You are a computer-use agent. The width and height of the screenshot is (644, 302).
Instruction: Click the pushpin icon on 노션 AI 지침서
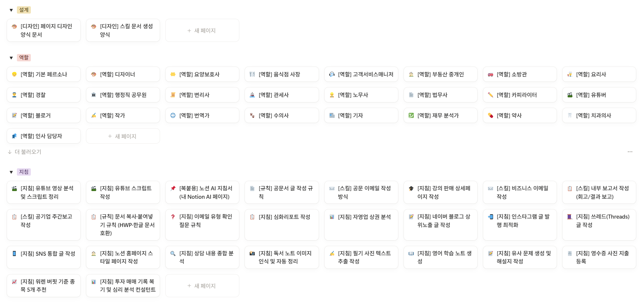[173, 188]
